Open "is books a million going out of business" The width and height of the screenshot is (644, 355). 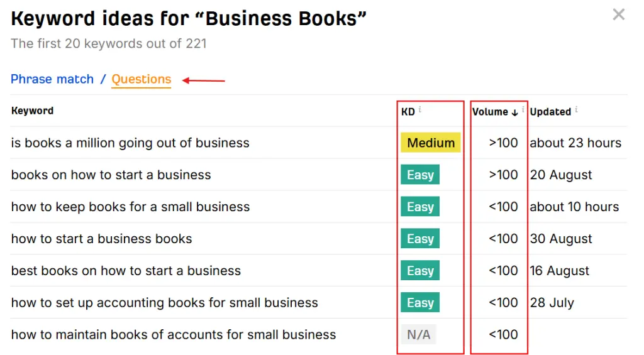[130, 143]
